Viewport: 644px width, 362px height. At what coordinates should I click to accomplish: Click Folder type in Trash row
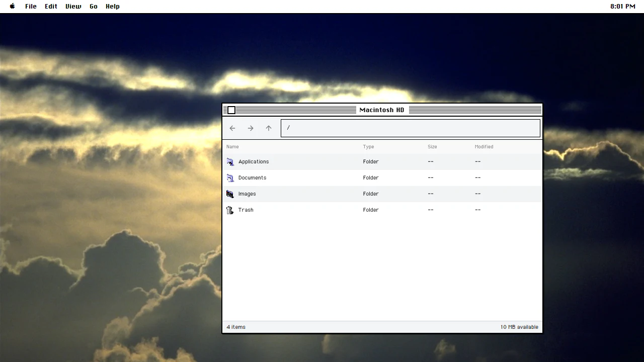pyautogui.click(x=371, y=210)
